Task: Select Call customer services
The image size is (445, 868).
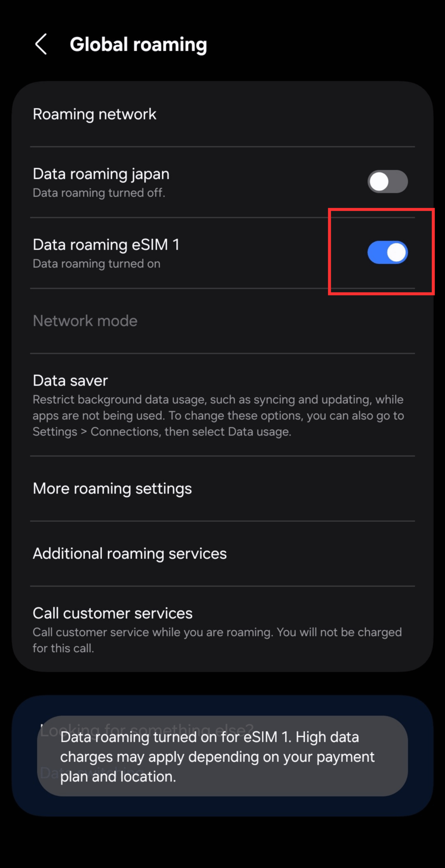Action: pos(222,629)
